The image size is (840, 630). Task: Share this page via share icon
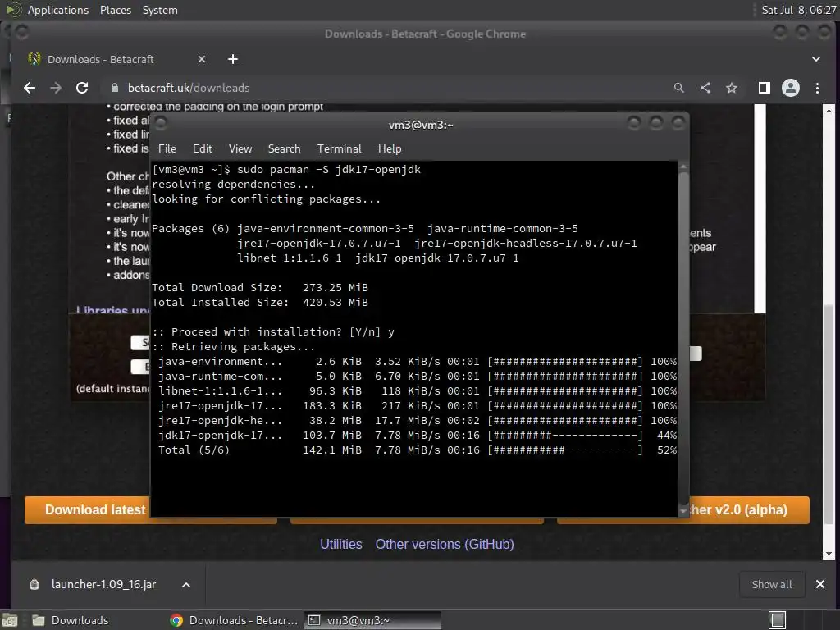point(705,88)
